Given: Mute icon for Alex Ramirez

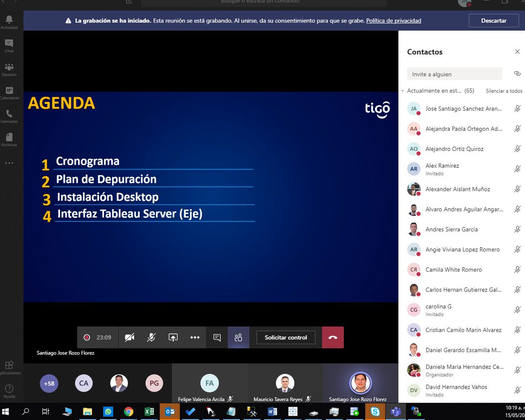Looking at the screenshot, I should pyautogui.click(x=517, y=169).
